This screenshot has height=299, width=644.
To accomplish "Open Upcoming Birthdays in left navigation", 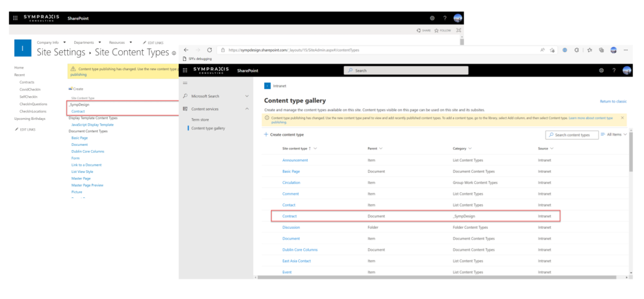I will [x=30, y=119].
